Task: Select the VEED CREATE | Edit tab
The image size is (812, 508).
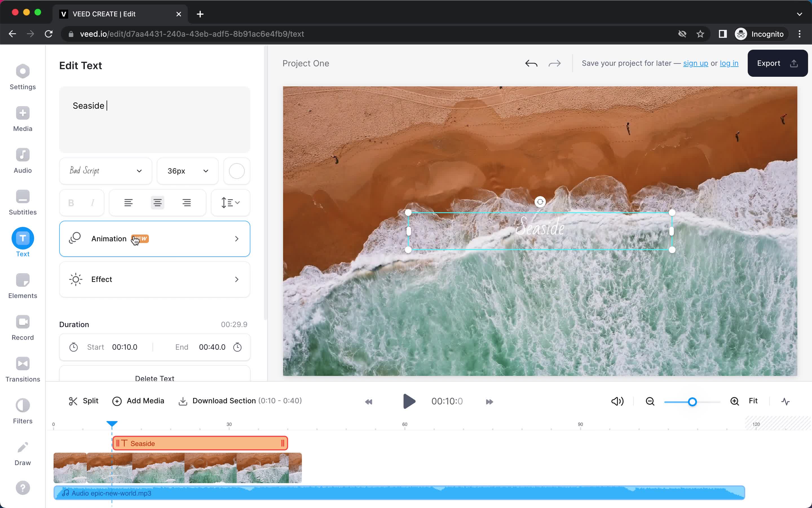Action: point(120,14)
